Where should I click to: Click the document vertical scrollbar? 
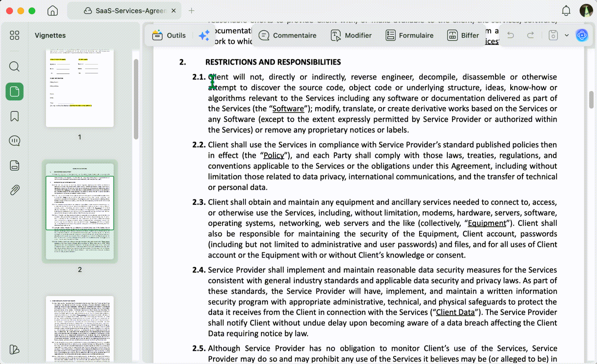point(591,100)
